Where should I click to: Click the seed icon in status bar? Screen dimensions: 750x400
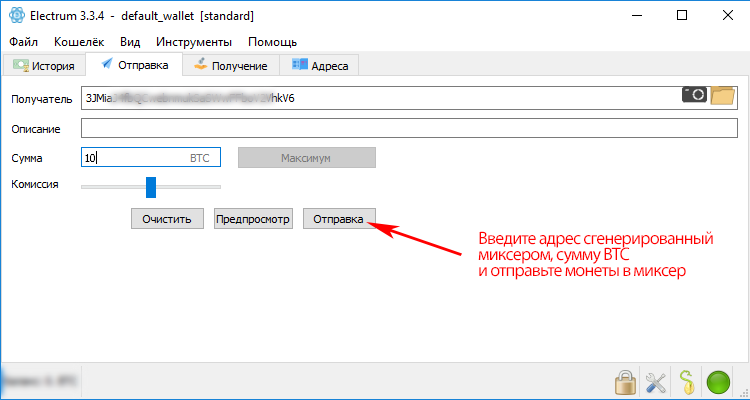[687, 381]
